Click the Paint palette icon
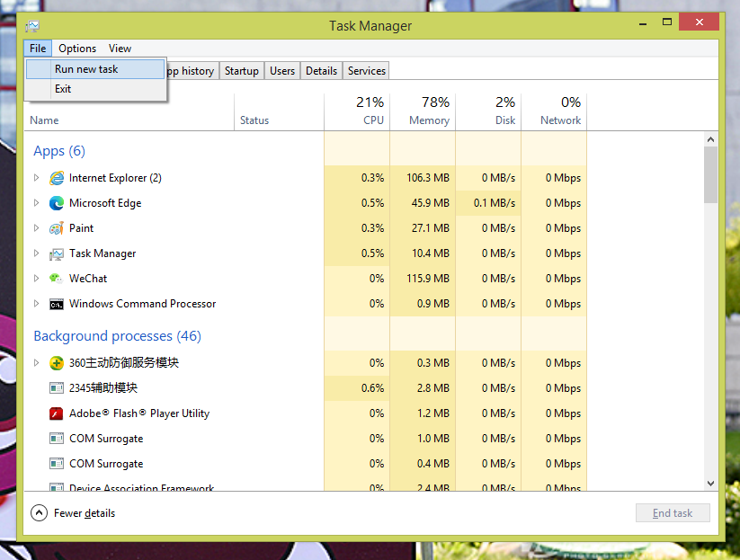The width and height of the screenshot is (740, 560). (x=57, y=228)
